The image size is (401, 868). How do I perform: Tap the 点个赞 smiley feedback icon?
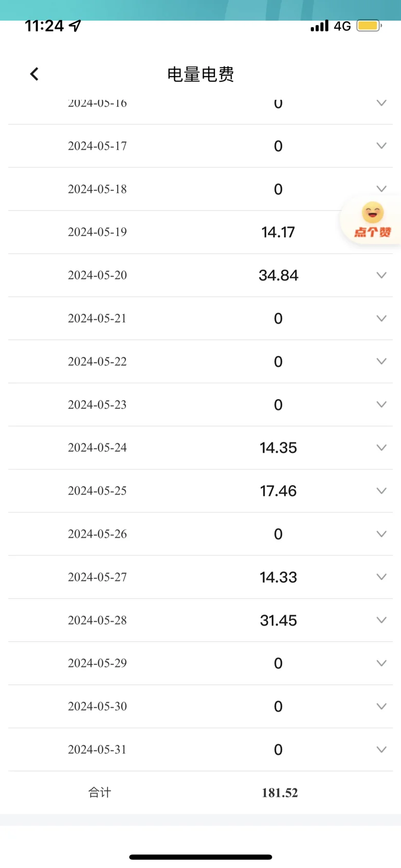coord(373,220)
